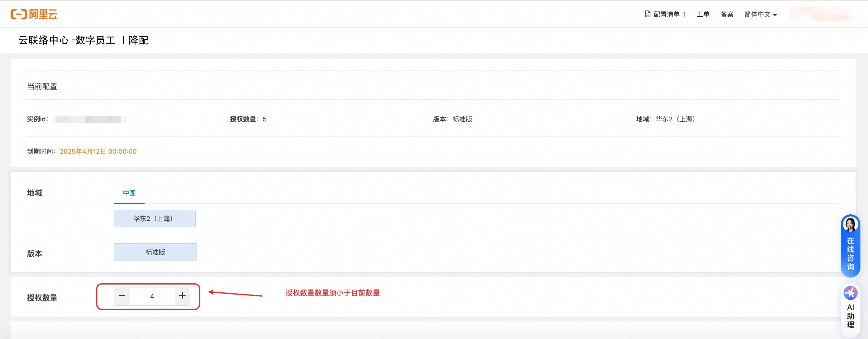Viewport: 868px width, 339px height.
Task: Select the 标准版 edition option
Action: [x=155, y=252]
